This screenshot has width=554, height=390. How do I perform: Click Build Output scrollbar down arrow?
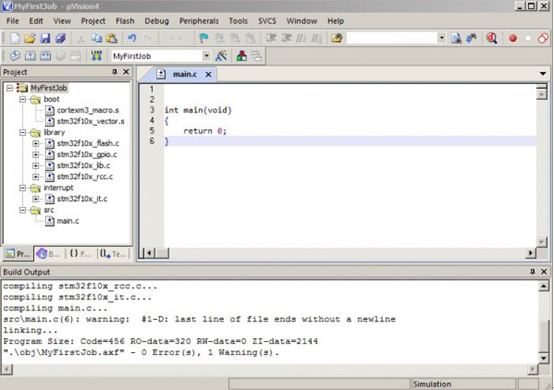point(543,358)
